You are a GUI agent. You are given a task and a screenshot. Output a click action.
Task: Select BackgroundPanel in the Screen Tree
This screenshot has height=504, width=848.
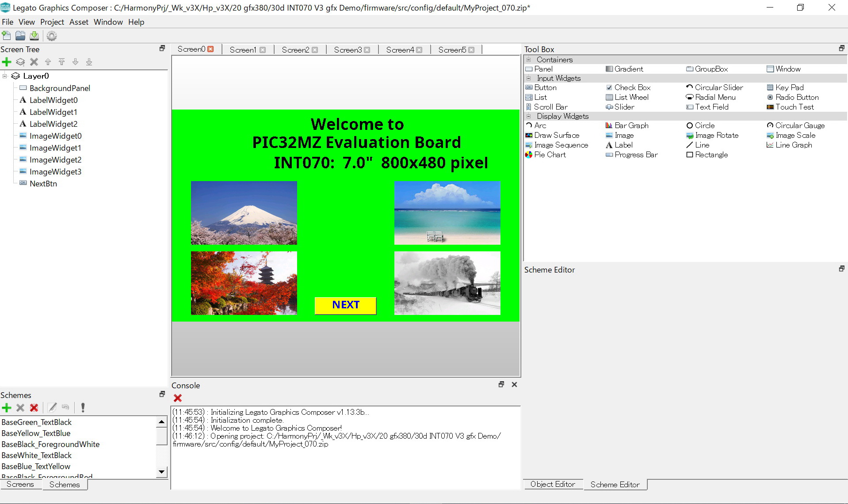[x=60, y=88]
